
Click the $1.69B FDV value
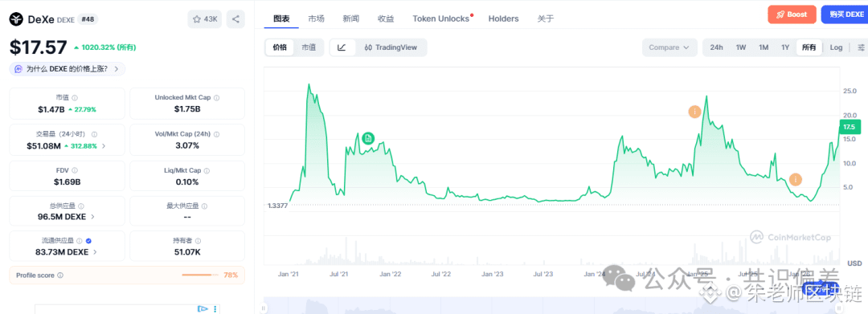click(67, 181)
